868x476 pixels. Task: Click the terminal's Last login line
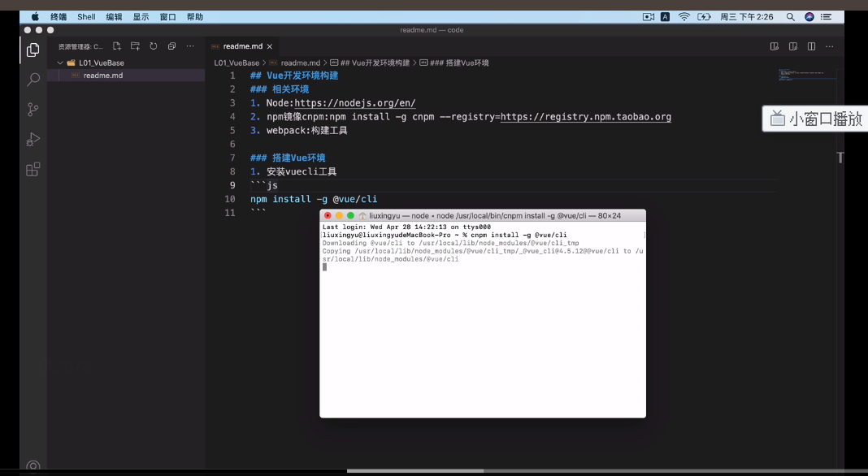tap(406, 227)
